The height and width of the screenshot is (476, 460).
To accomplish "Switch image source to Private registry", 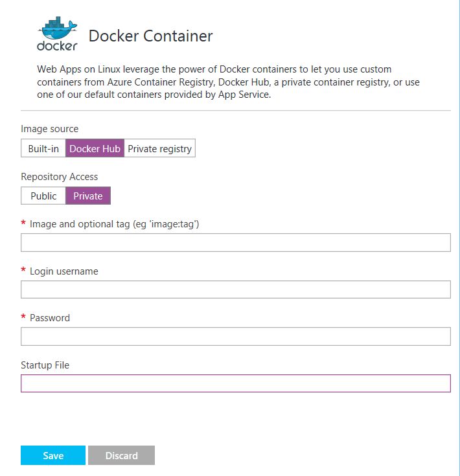I will tap(160, 148).
